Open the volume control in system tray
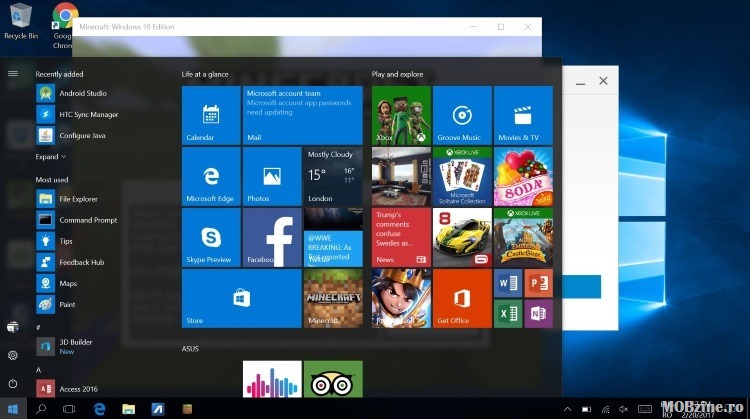The image size is (750, 419). [x=624, y=409]
